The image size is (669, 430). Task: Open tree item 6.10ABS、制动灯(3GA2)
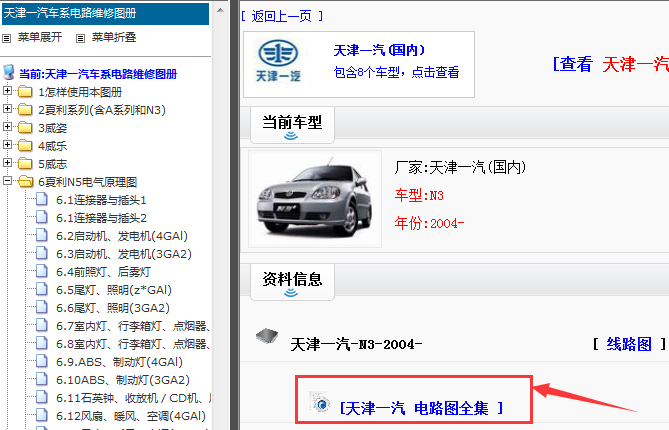click(x=123, y=380)
